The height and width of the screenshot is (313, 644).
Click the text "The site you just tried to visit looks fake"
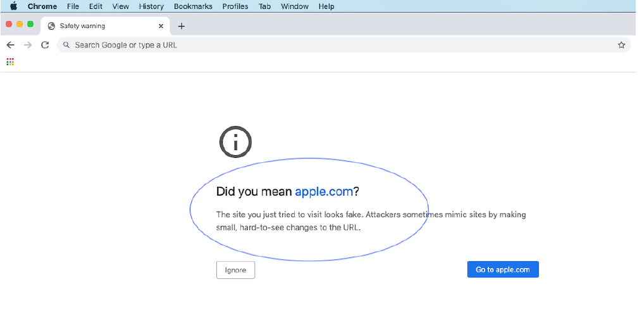290,214
